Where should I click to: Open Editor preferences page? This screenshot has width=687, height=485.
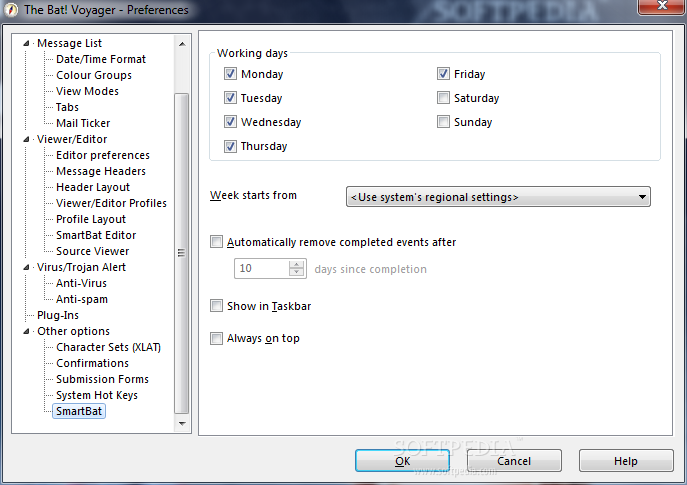103,155
